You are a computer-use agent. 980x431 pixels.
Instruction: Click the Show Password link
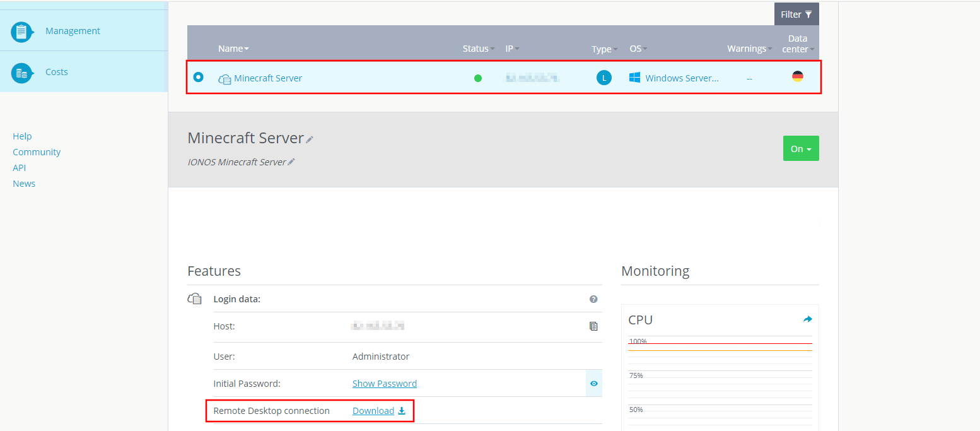(x=385, y=384)
